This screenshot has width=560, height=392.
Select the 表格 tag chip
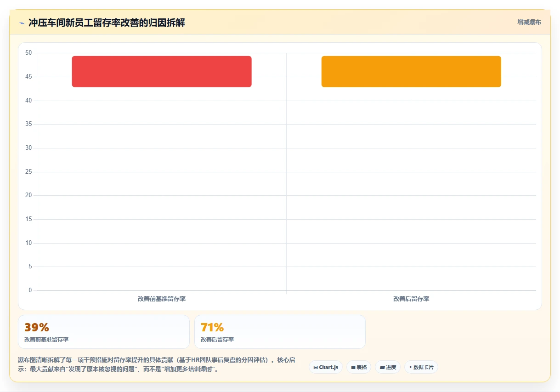tap(359, 367)
